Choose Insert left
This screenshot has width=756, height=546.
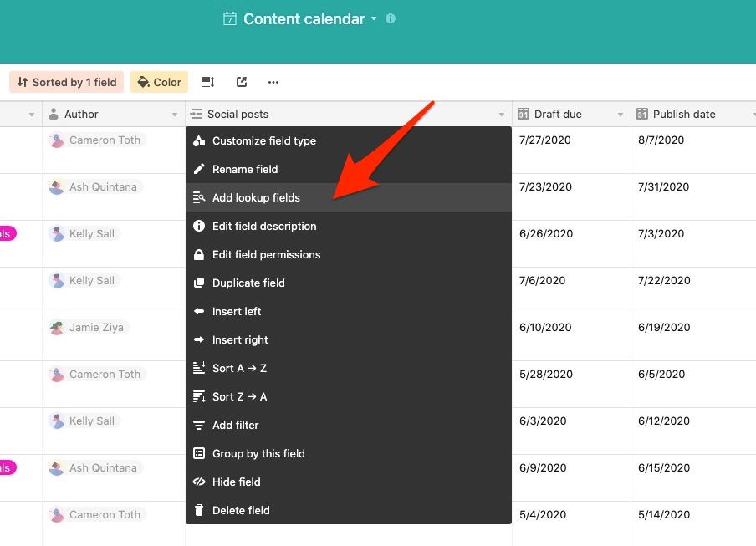(x=349, y=311)
